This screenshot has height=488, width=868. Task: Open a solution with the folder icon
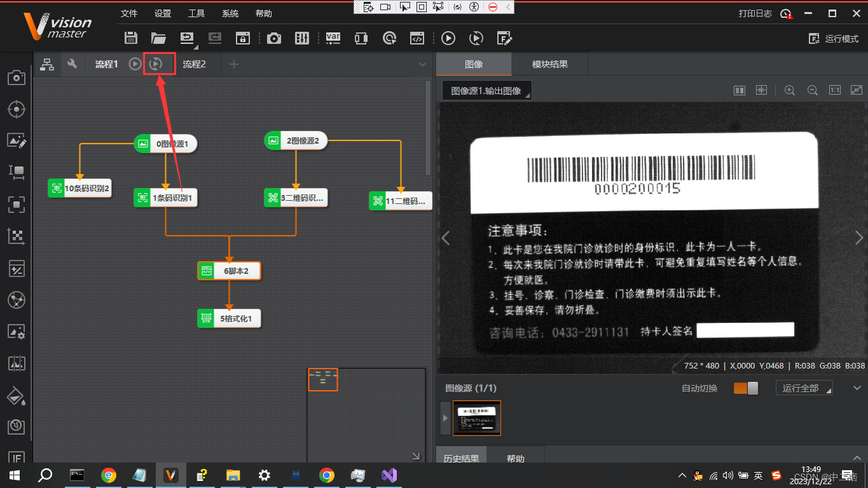pos(158,38)
